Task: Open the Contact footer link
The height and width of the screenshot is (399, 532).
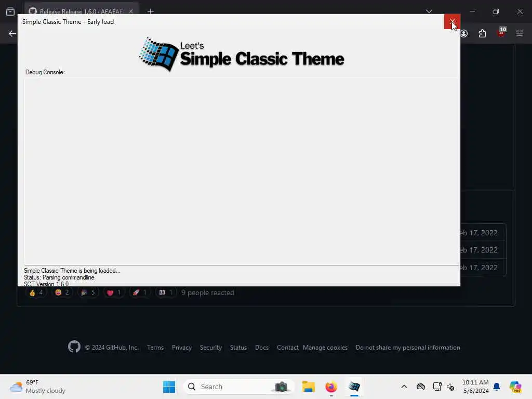Action: tap(288, 348)
